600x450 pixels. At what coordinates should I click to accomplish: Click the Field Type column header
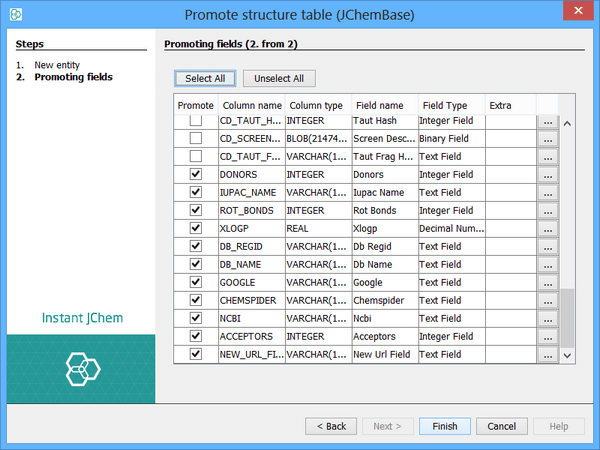pyautogui.click(x=444, y=105)
